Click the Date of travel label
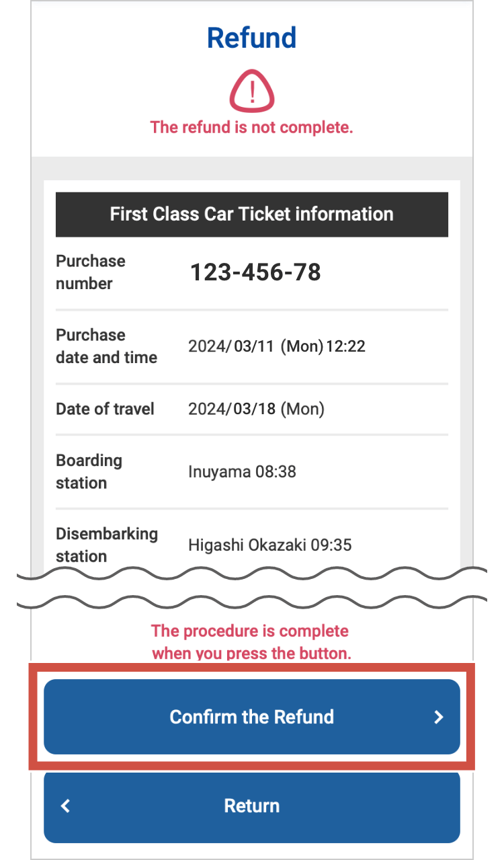Screen dimensions: 504x860 pyautogui.click(x=105, y=409)
